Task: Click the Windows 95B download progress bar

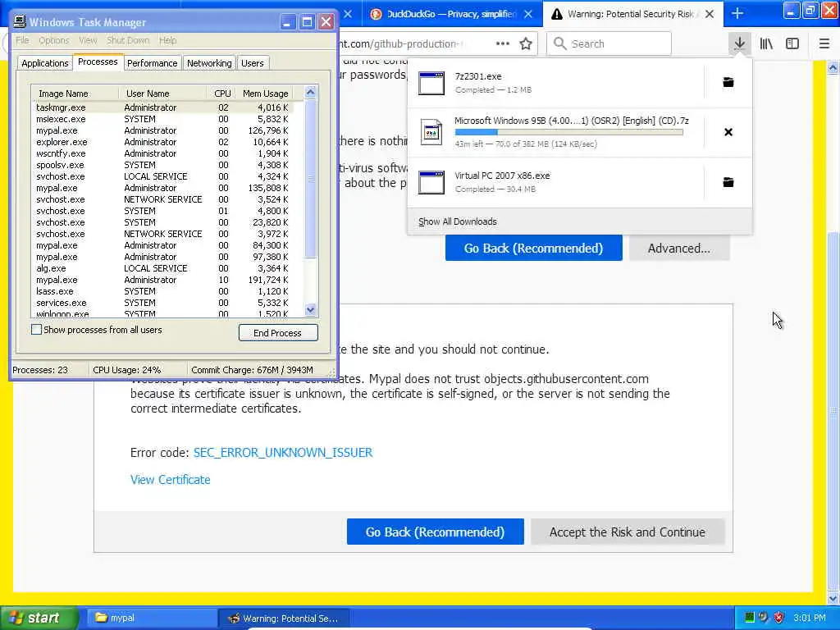Action: click(569, 132)
